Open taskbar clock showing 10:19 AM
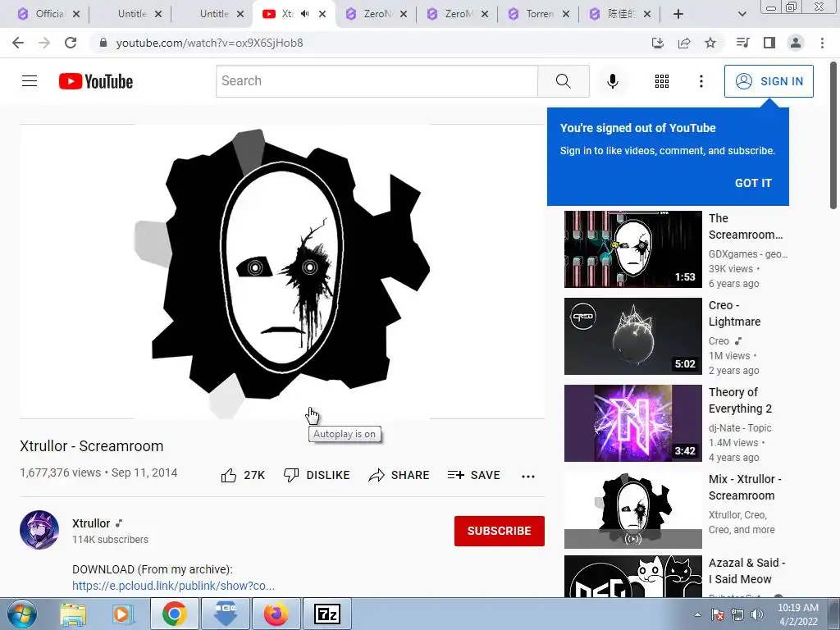840x630 pixels. (x=797, y=614)
